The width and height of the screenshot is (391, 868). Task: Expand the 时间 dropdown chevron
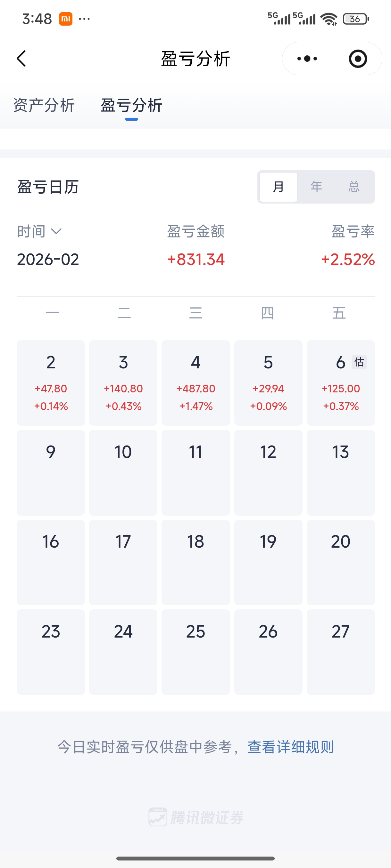[x=56, y=231]
